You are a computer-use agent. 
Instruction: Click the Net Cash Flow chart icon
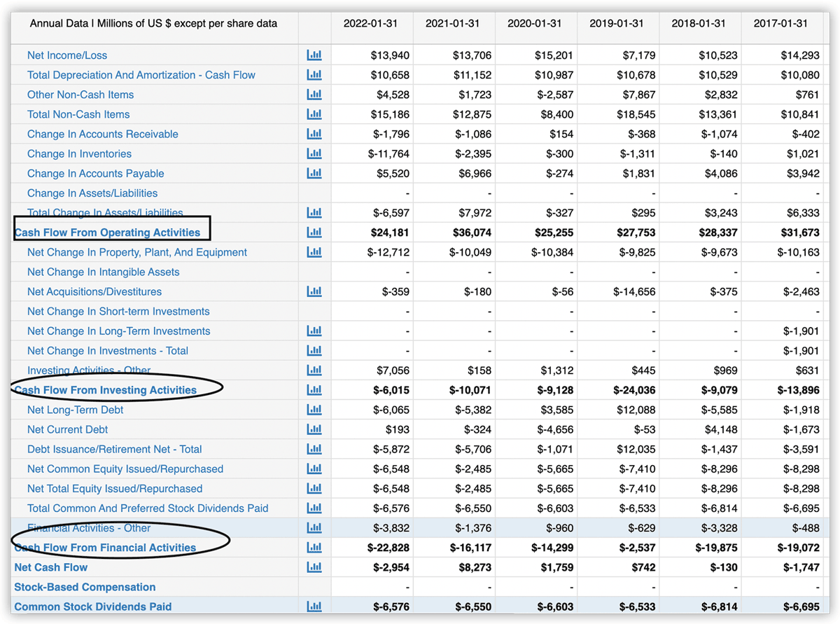click(314, 567)
